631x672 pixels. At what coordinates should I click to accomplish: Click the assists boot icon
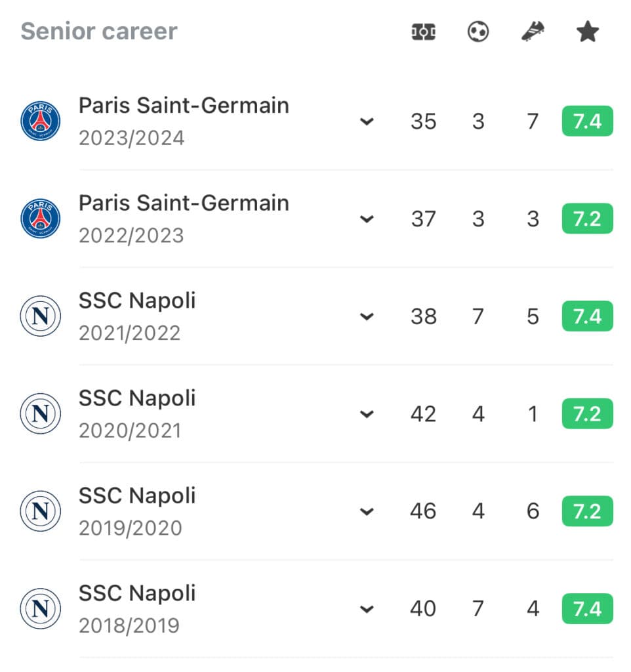(x=533, y=31)
